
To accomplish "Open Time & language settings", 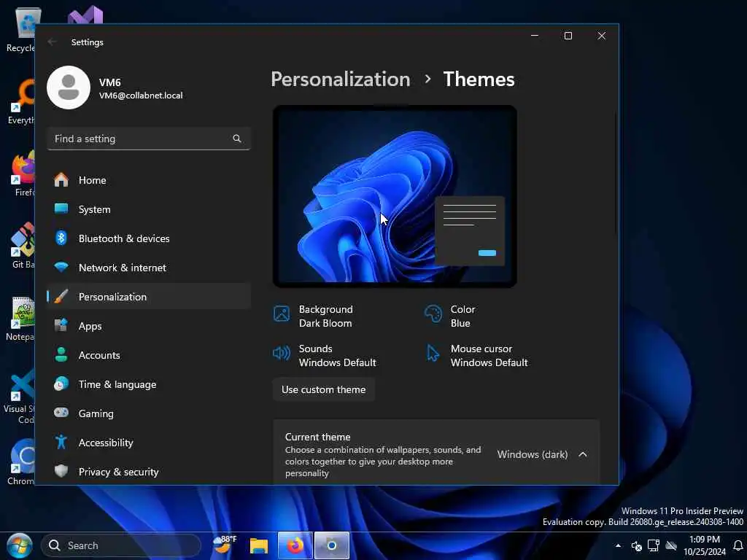I will tap(149, 384).
